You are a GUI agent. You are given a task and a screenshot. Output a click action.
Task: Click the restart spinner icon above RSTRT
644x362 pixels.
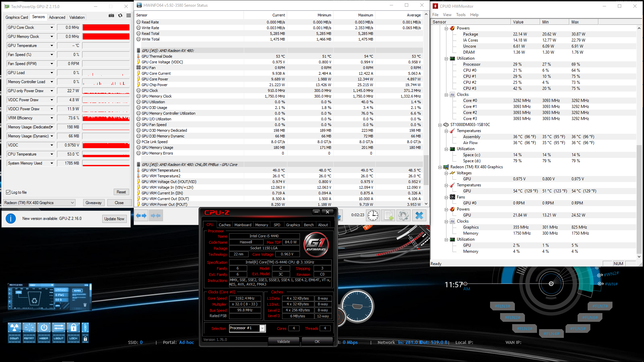[x=29, y=327]
